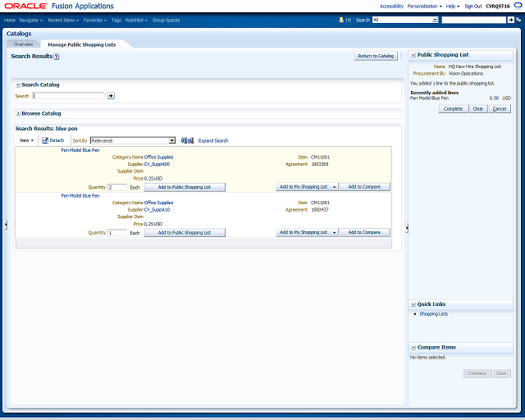This screenshot has width=525, height=420.
Task: Open the View menu dropdown
Action: pos(26,140)
